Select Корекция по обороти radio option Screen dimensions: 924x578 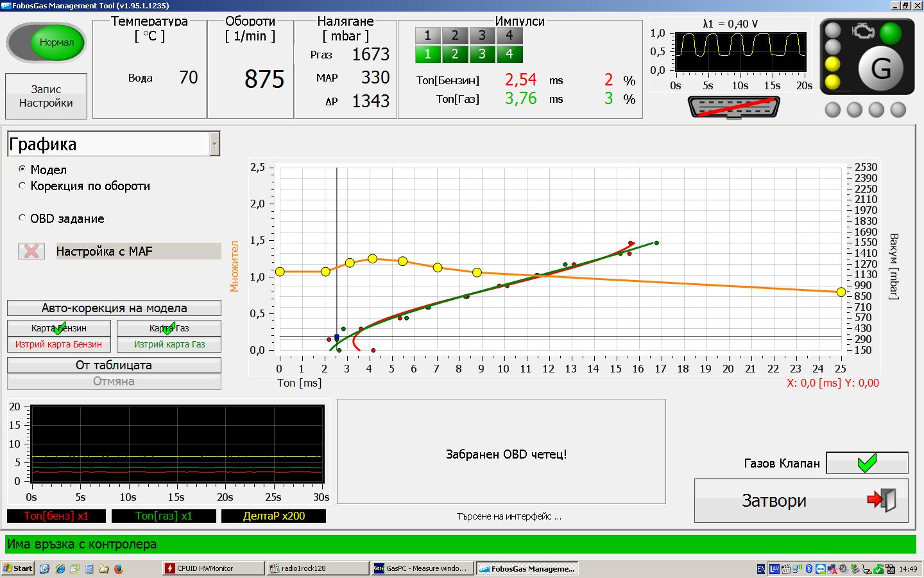coord(22,186)
